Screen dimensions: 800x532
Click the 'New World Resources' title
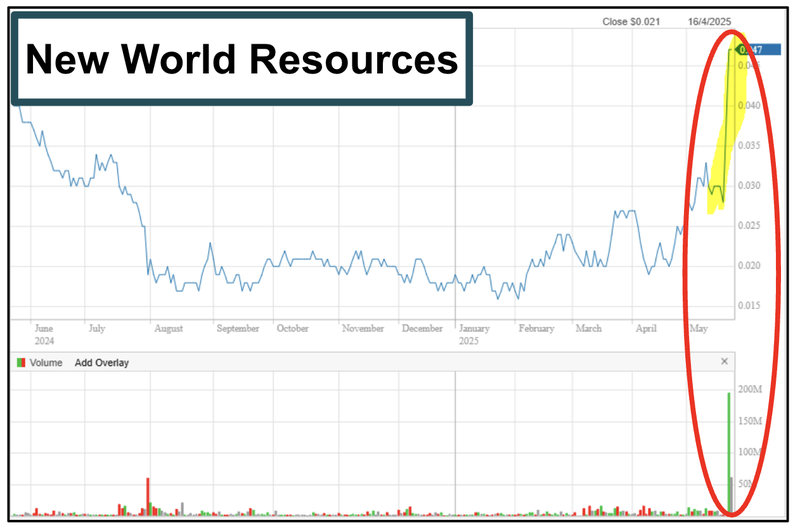[x=242, y=59]
